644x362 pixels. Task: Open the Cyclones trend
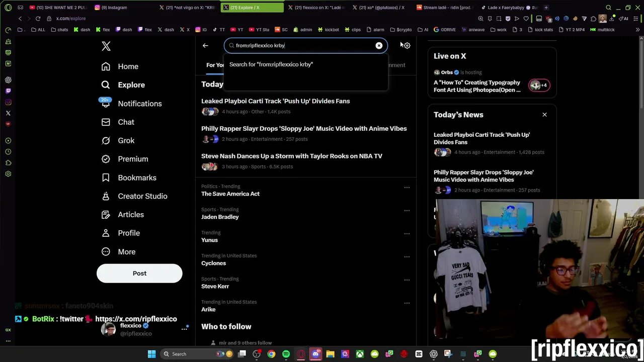click(x=213, y=263)
